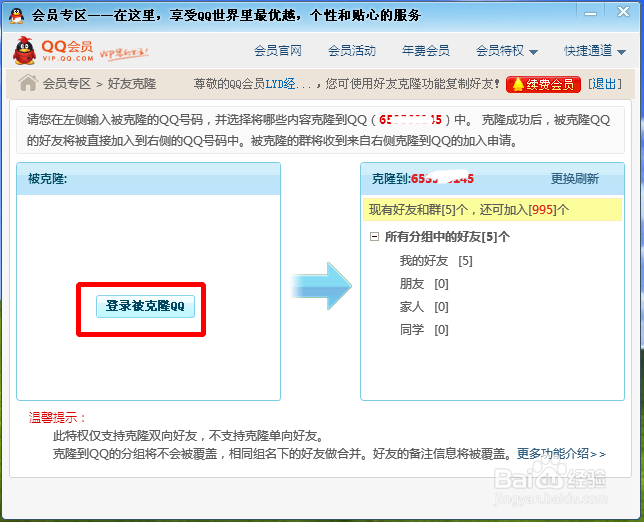Screen dimensions: 644x522
Task: Select 我的好友 [5] group
Action: pos(436,261)
